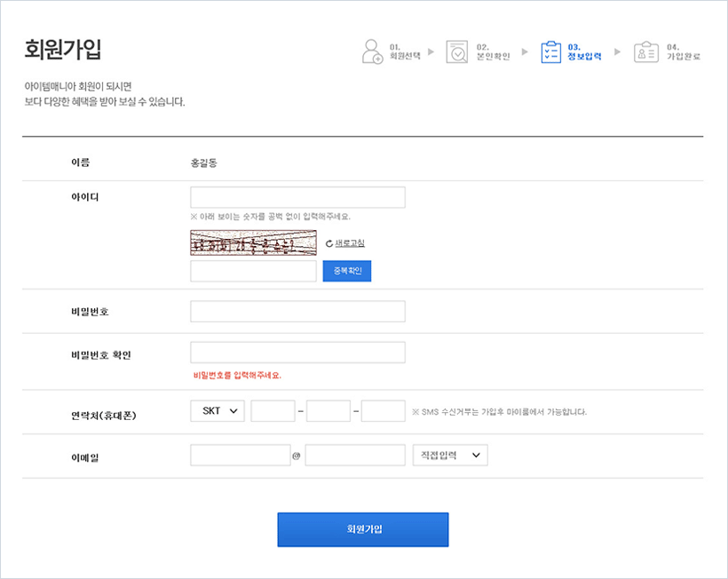
Task: Open the SKT carrier dropdown
Action: coord(217,410)
